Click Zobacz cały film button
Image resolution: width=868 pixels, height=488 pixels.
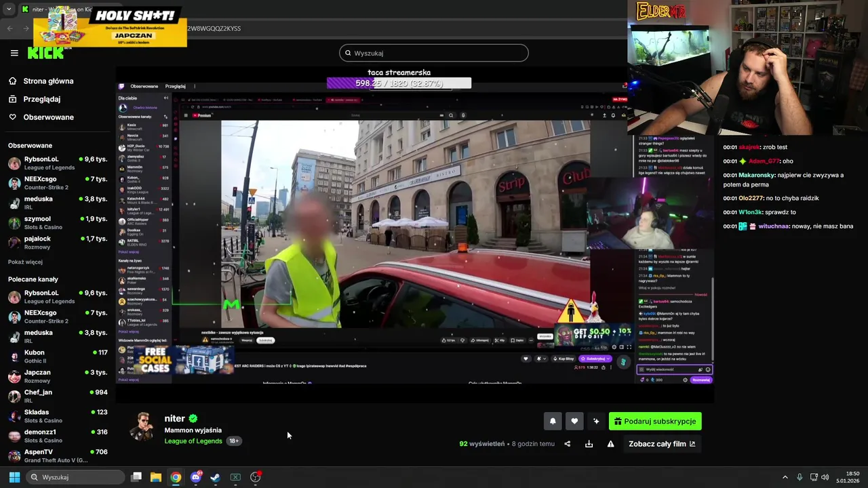[662, 444]
